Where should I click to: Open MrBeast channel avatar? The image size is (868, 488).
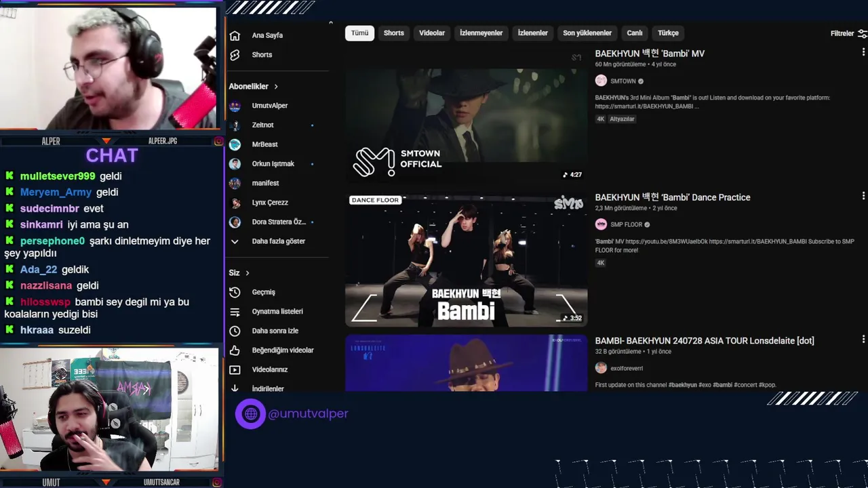click(x=235, y=144)
